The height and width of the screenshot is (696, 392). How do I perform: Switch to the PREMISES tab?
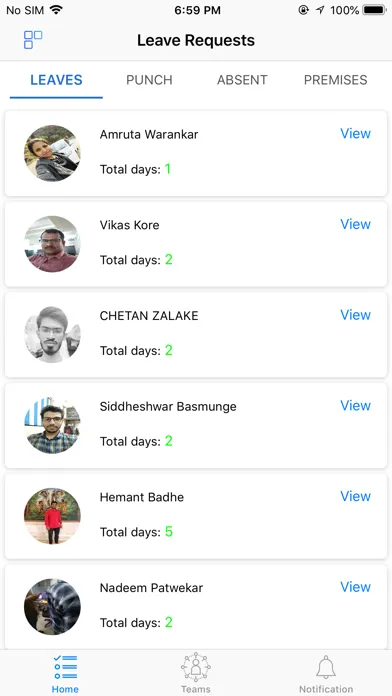pyautogui.click(x=336, y=80)
